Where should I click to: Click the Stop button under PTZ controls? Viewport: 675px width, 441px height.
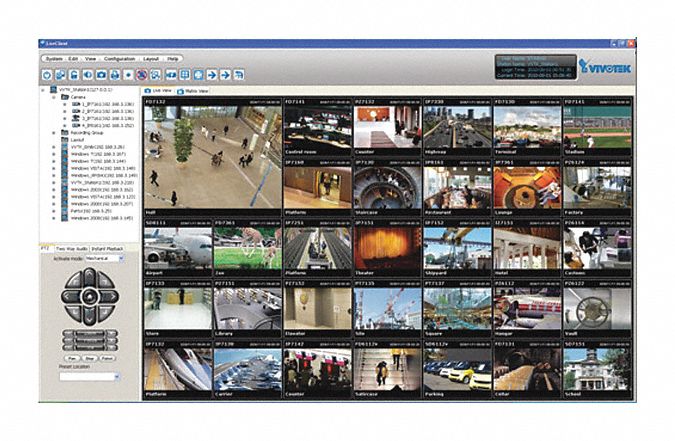(91, 356)
